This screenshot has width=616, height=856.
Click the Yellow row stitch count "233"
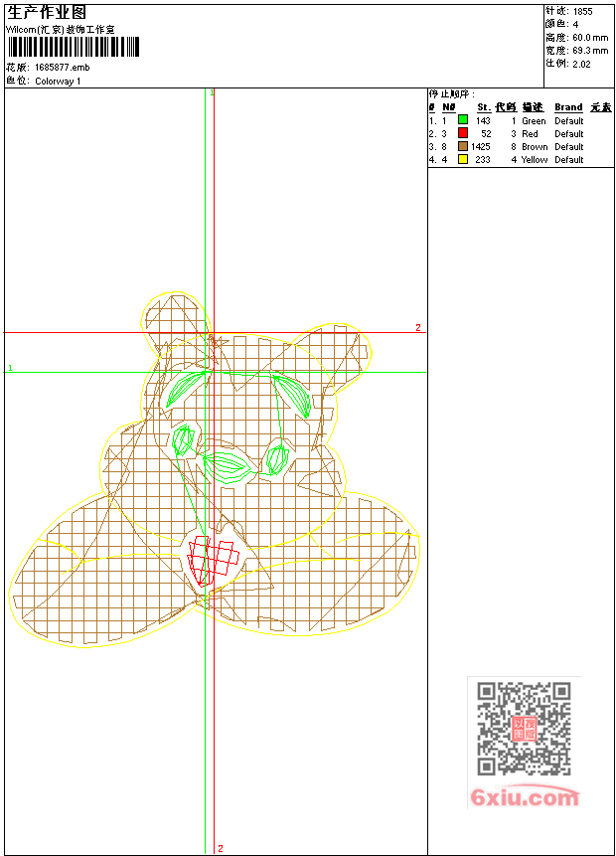(x=483, y=159)
